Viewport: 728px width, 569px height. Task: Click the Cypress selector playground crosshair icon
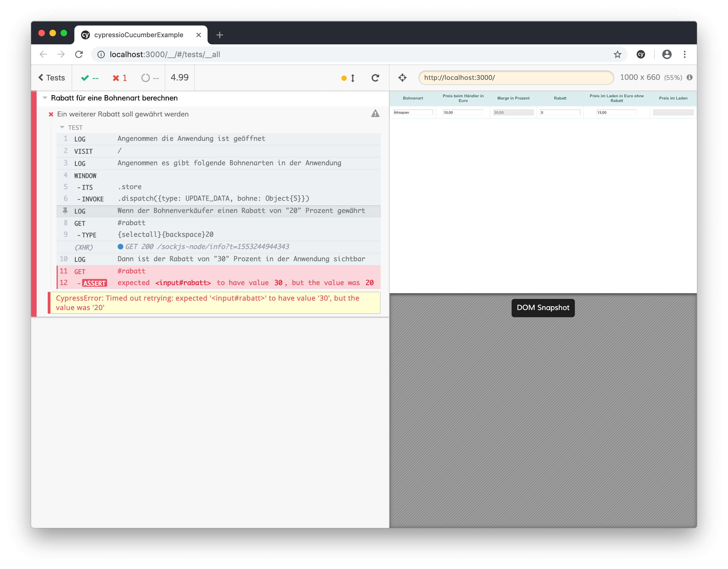[402, 78]
